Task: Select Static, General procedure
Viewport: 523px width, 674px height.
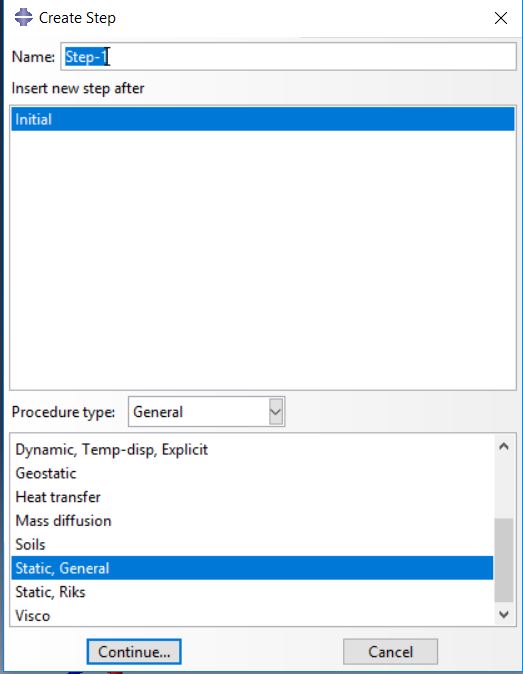Action: (x=252, y=568)
